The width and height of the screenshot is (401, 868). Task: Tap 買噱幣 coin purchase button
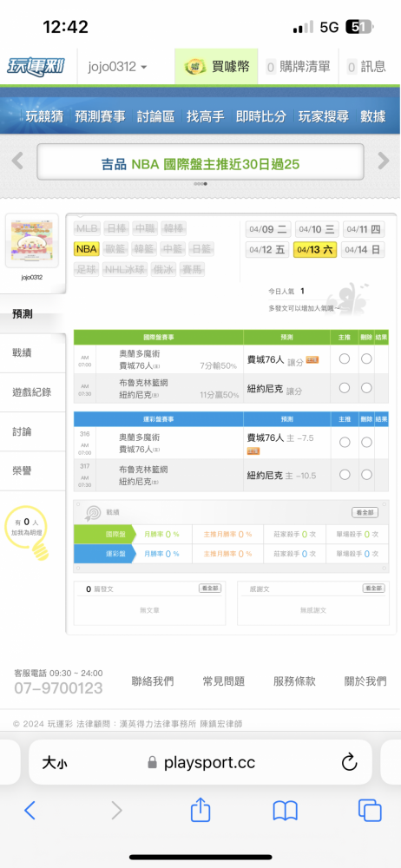(x=216, y=67)
